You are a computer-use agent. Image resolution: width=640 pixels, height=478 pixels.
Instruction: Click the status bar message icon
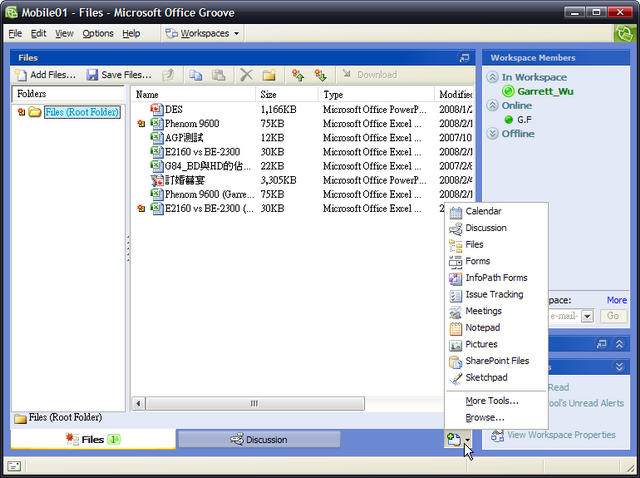14,466
